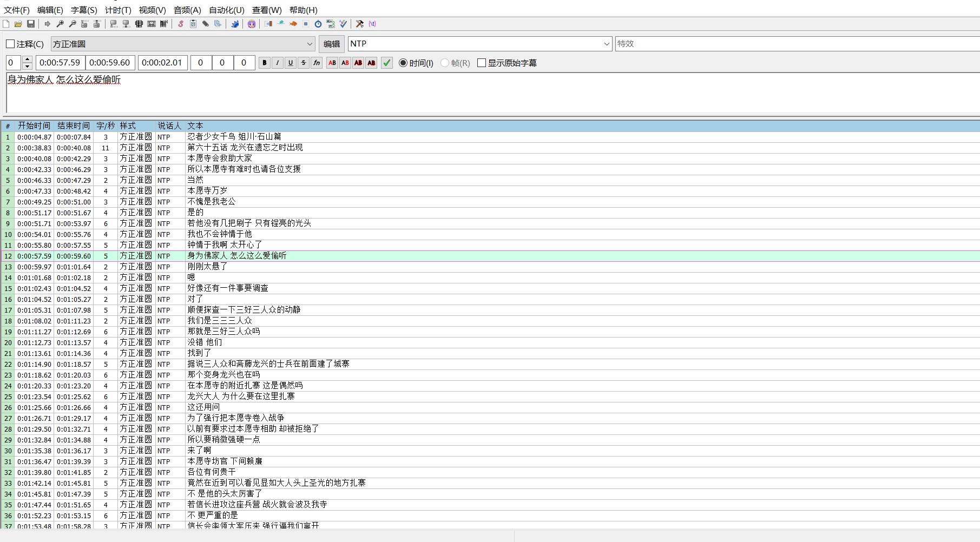Toggle bold formatting button
Image resolution: width=980 pixels, height=542 pixels.
pos(265,63)
